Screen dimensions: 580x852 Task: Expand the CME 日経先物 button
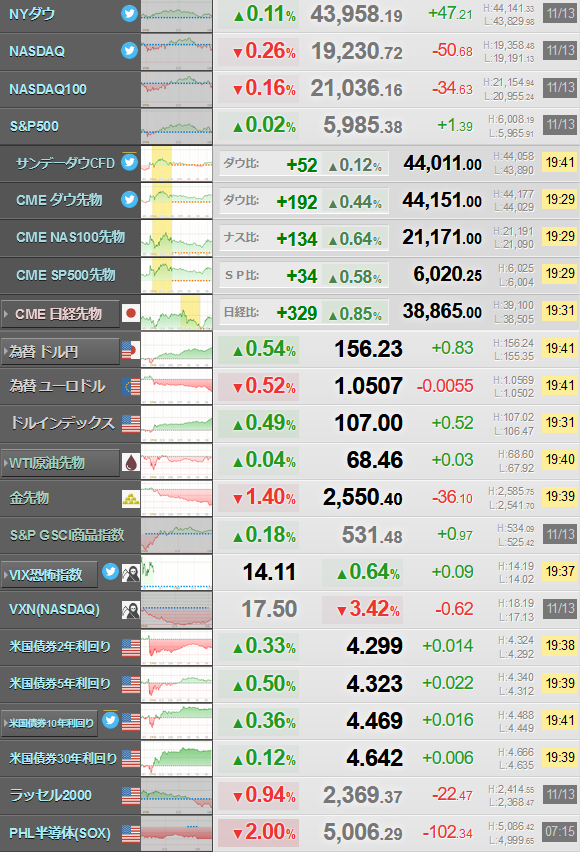coord(60,314)
